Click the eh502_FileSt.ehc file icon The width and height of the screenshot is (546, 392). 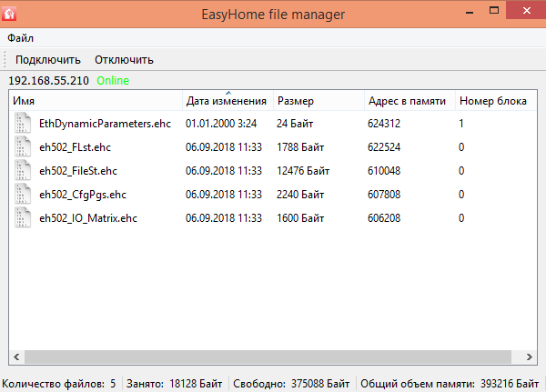[x=23, y=170]
